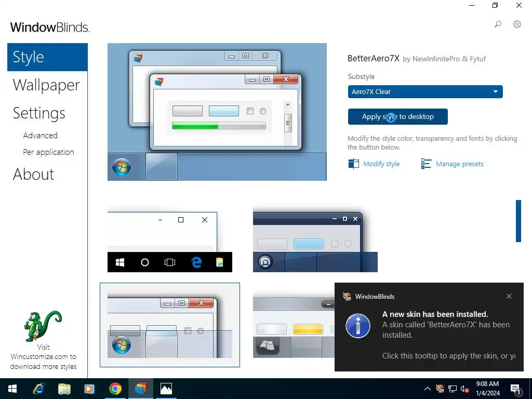Click the Modify style icon

tap(353, 164)
